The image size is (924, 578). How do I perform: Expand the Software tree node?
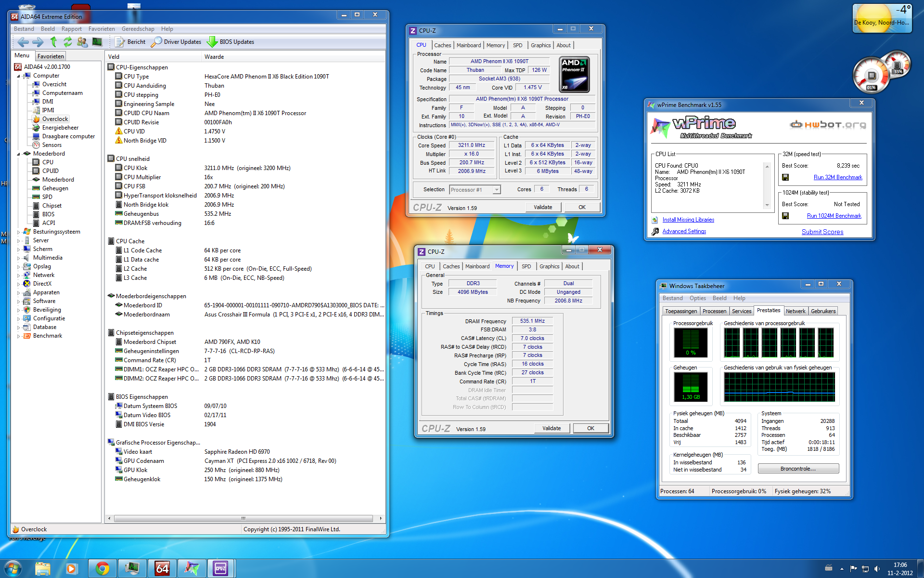[19, 302]
